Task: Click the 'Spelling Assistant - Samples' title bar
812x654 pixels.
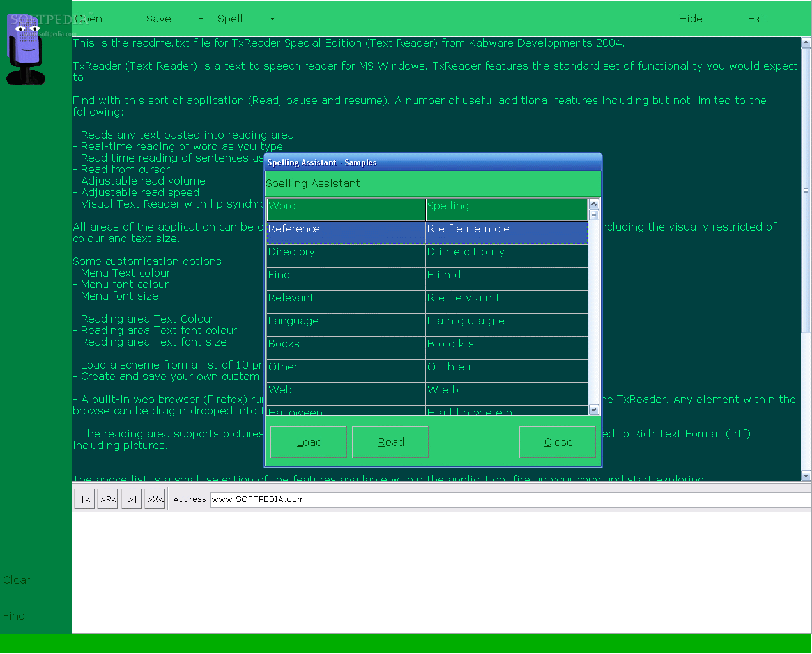Action: [x=433, y=162]
